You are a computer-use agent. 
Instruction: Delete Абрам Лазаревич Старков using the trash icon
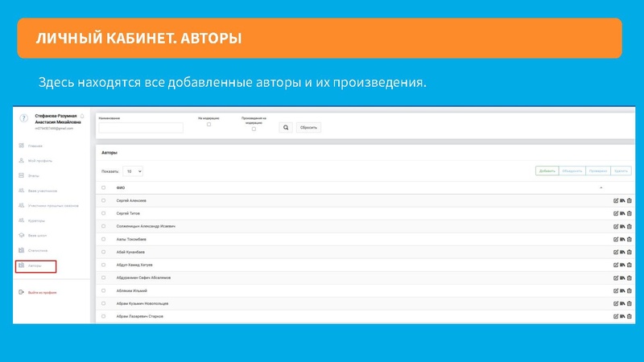pyautogui.click(x=630, y=316)
